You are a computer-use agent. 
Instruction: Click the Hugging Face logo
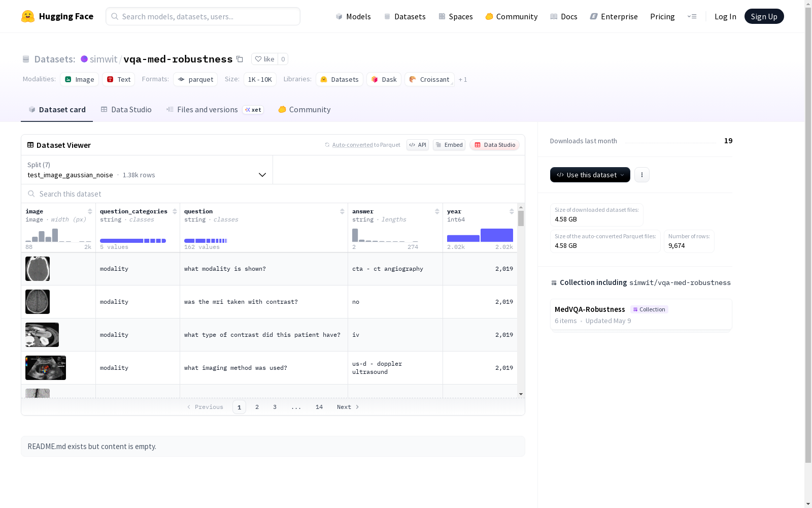pos(57,16)
